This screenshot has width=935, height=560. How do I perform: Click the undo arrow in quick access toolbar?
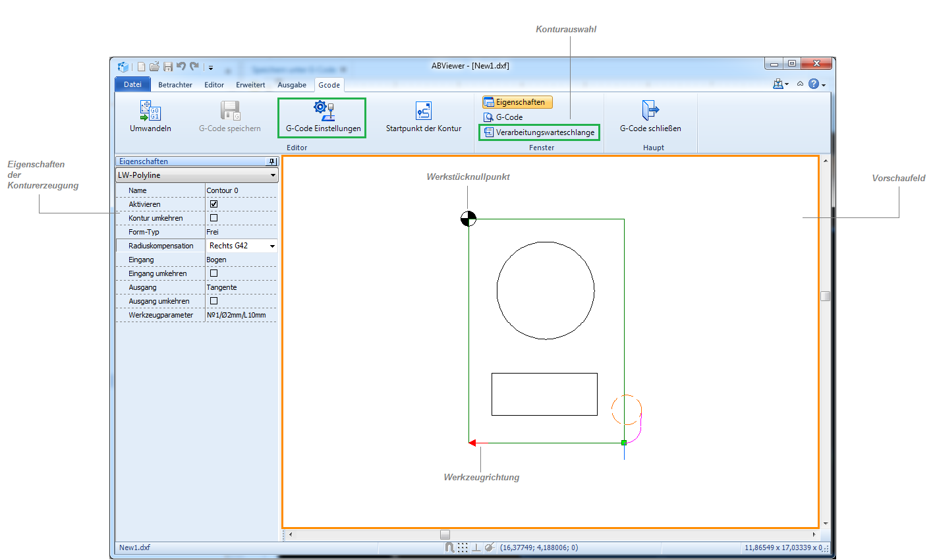click(181, 67)
